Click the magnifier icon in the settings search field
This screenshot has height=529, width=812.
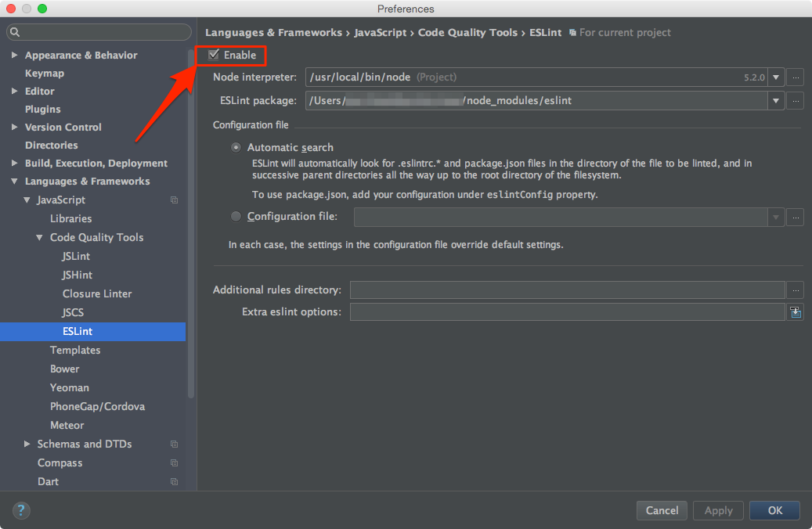point(16,32)
